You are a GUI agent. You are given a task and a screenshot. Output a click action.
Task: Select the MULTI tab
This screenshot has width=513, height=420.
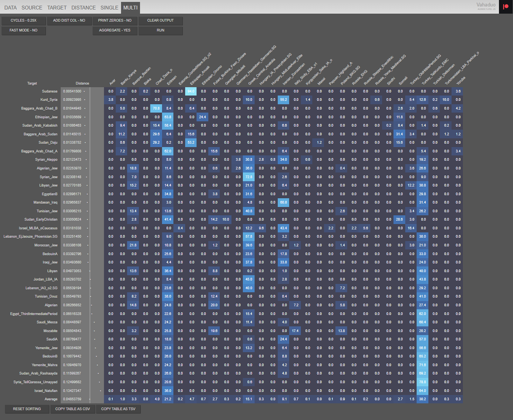pos(130,7)
